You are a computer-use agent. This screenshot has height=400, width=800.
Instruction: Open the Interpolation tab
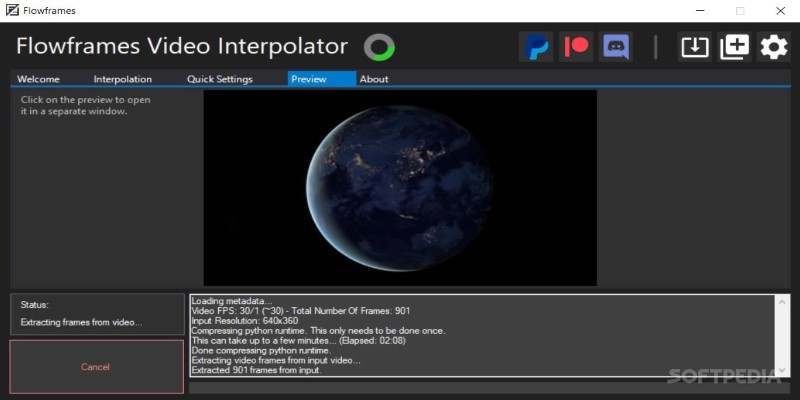pyautogui.click(x=122, y=79)
